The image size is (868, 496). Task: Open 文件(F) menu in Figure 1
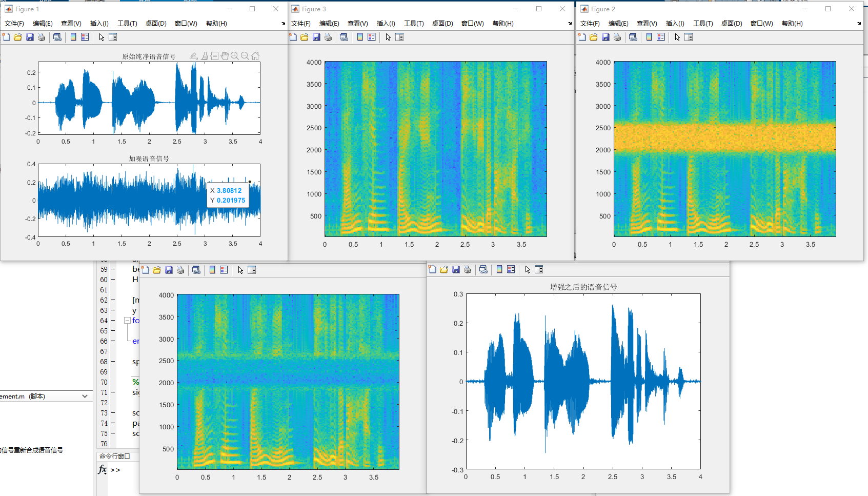[x=14, y=24]
